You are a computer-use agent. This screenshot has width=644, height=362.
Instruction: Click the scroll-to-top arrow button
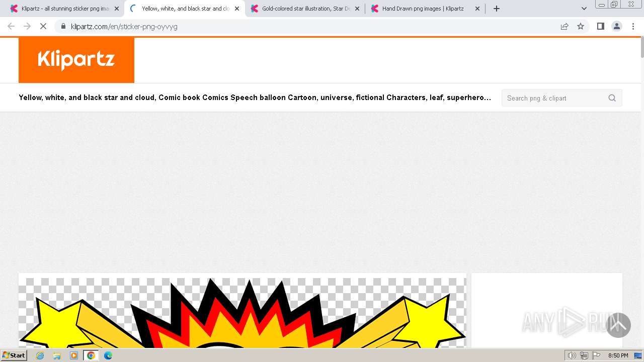(x=618, y=325)
